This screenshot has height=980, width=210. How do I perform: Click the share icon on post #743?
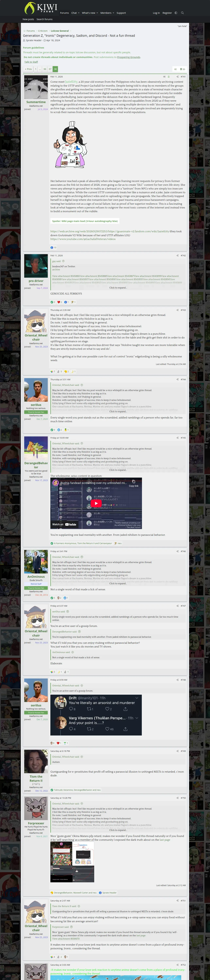click(177, 310)
